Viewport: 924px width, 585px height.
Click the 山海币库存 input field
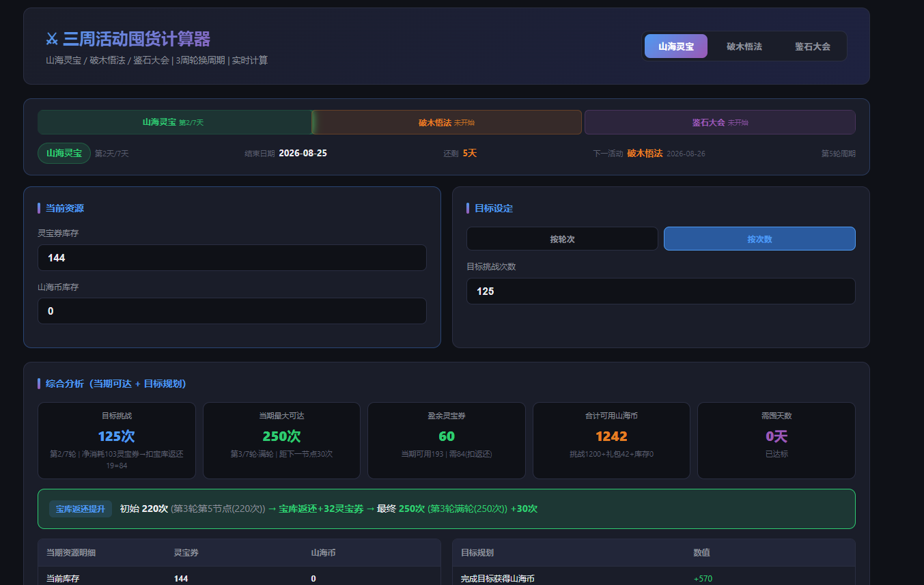click(232, 311)
